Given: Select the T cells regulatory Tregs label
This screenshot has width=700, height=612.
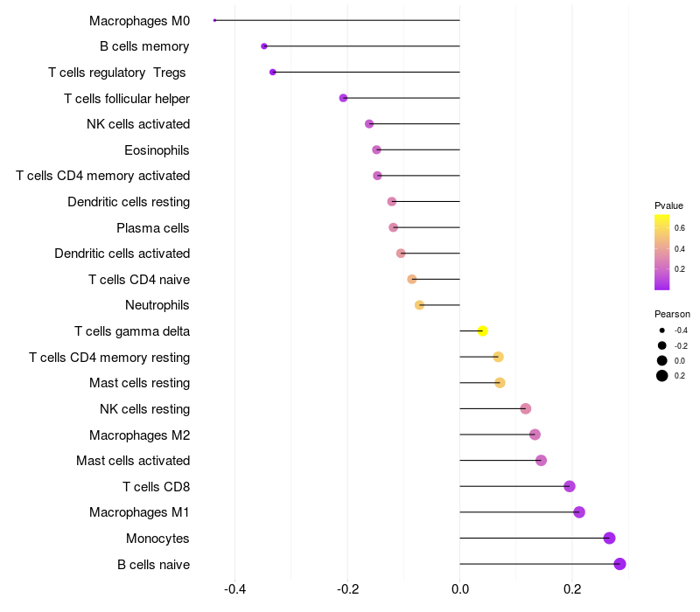Looking at the screenshot, I should coord(117,73).
